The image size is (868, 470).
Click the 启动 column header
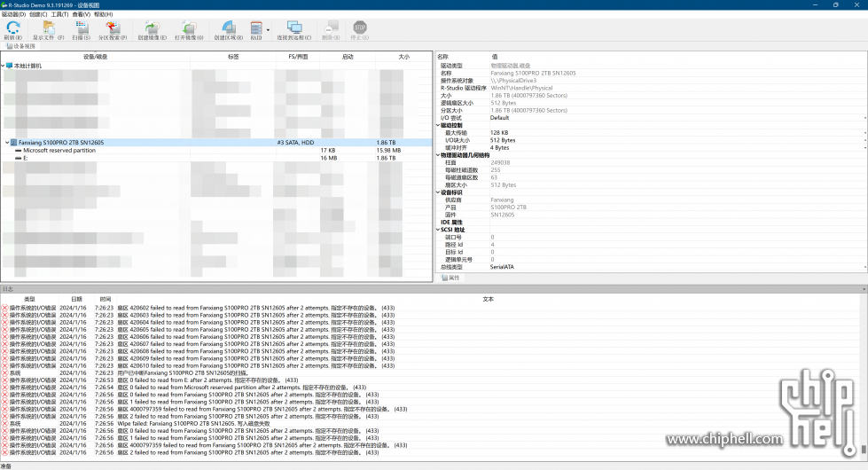[x=348, y=57]
